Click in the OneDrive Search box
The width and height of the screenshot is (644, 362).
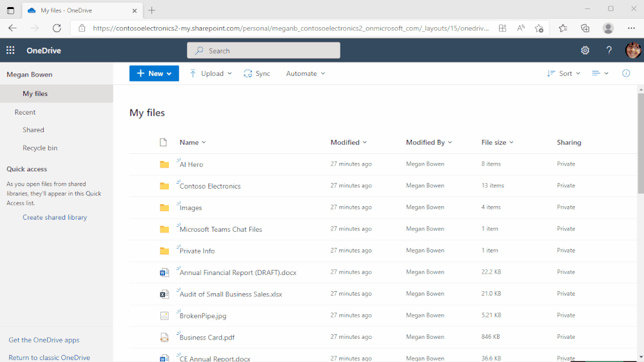[x=264, y=50]
